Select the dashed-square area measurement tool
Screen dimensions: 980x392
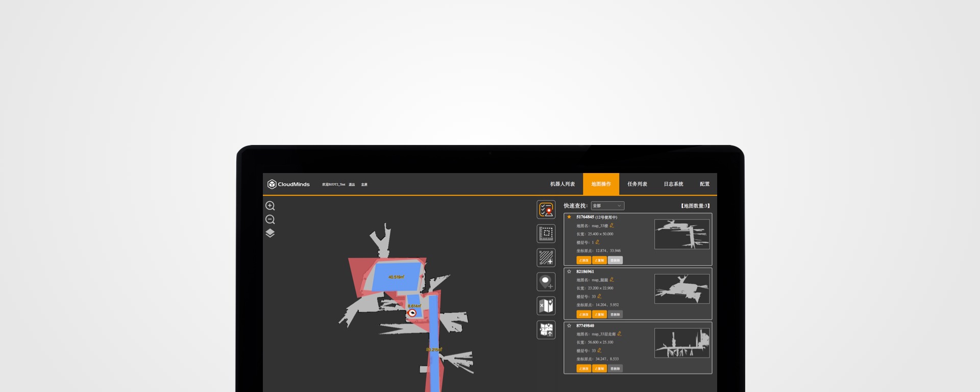click(x=546, y=233)
